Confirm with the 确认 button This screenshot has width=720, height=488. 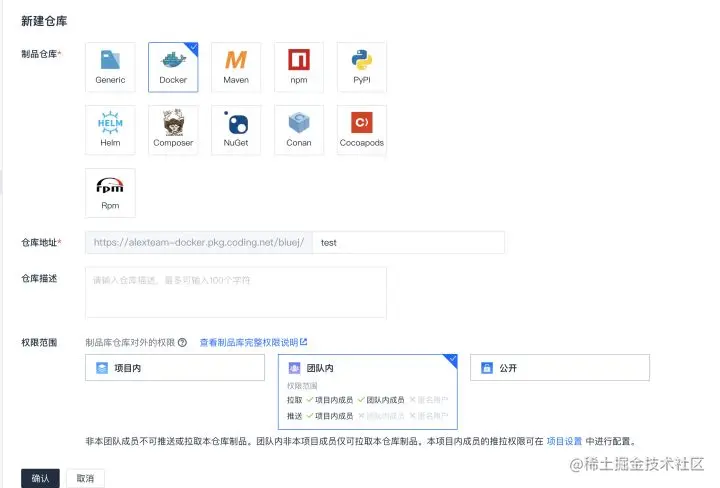pyautogui.click(x=40, y=478)
